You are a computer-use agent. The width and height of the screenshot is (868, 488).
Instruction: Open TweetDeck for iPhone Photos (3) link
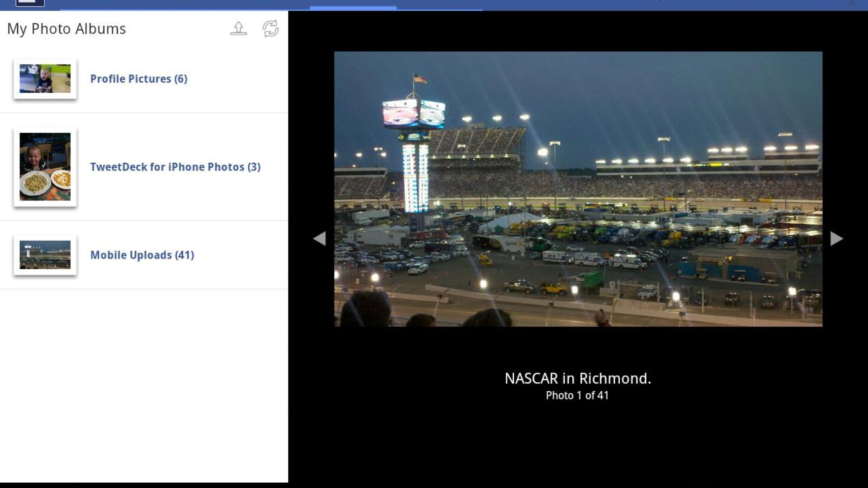(x=175, y=167)
